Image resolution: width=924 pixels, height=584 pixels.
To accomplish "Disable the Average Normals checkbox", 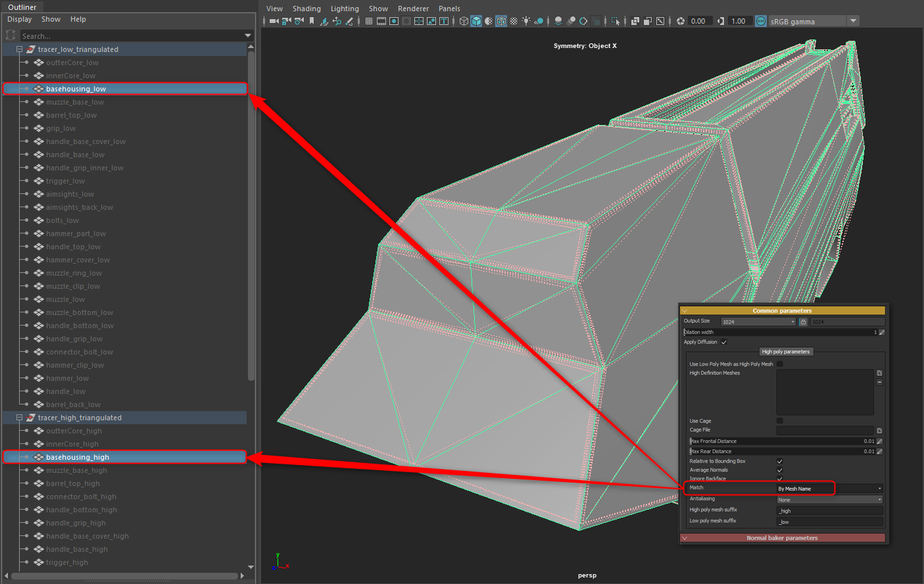I will click(780, 470).
